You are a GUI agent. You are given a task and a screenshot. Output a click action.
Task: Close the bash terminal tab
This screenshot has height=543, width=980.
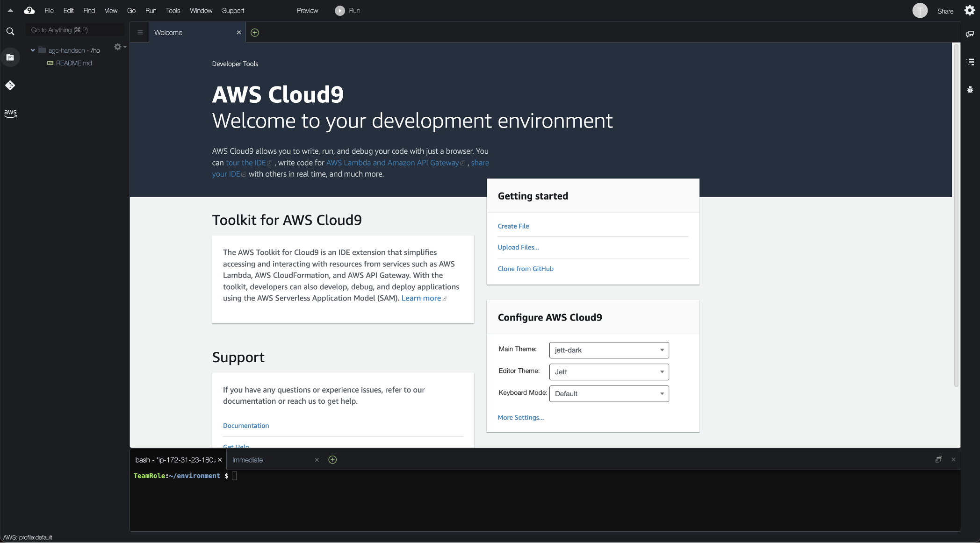[x=220, y=460]
